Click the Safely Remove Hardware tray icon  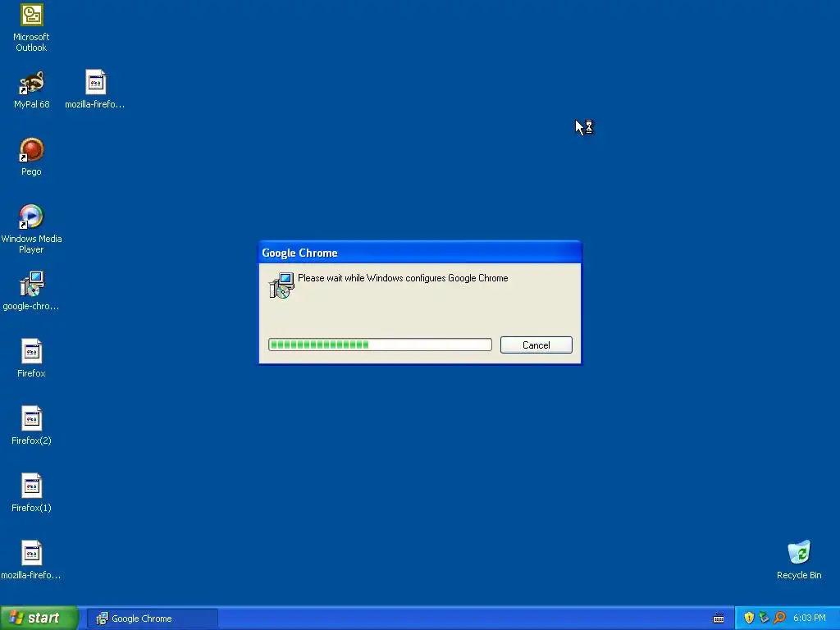point(764,618)
